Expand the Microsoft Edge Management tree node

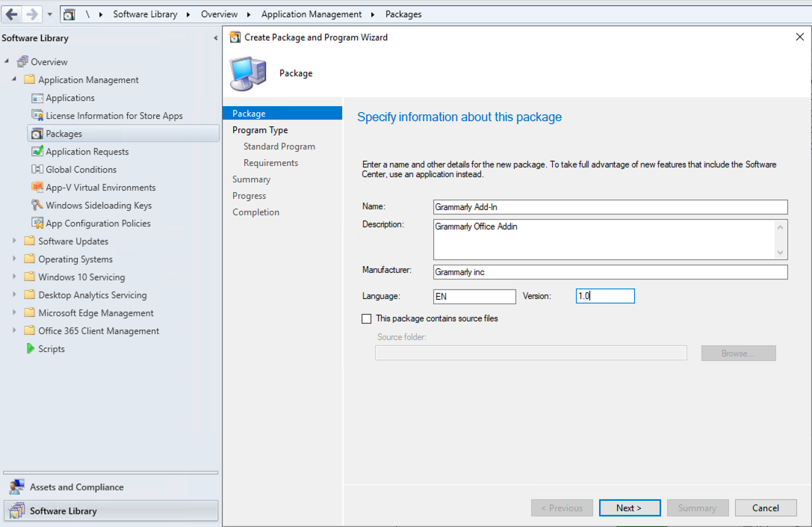click(x=14, y=312)
